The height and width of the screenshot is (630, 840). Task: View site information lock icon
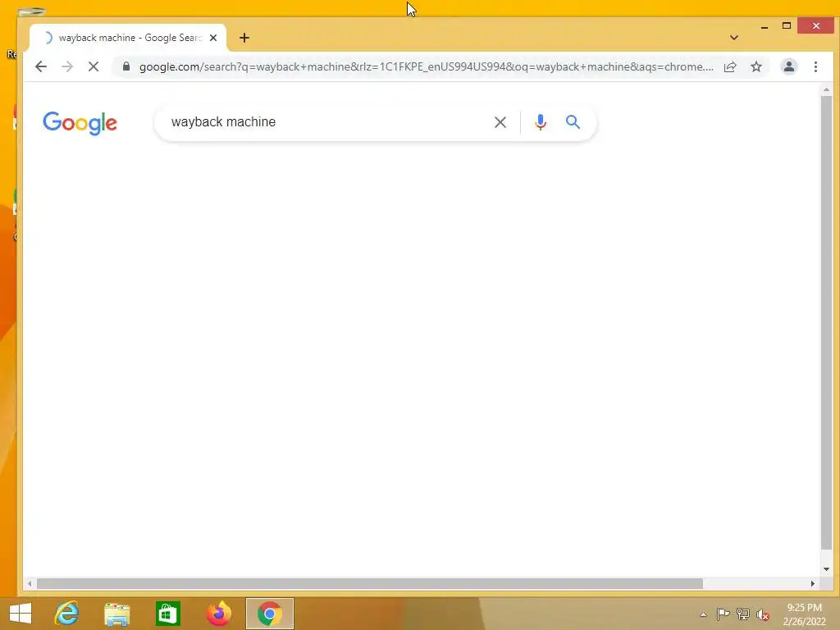pos(126,66)
